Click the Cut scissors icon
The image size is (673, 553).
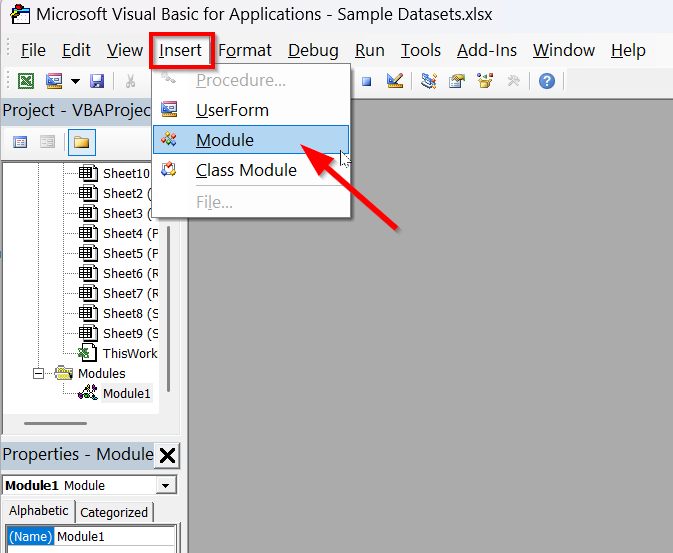[130, 81]
